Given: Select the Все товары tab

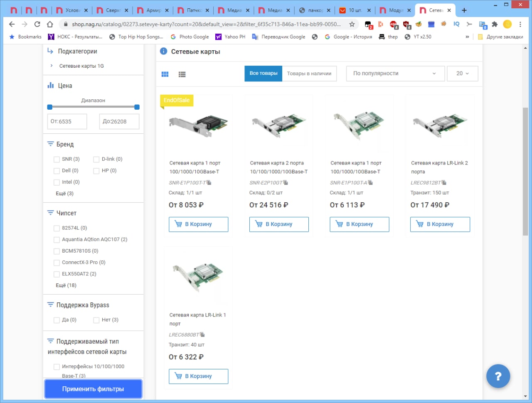Looking at the screenshot, I should click(x=264, y=74).
